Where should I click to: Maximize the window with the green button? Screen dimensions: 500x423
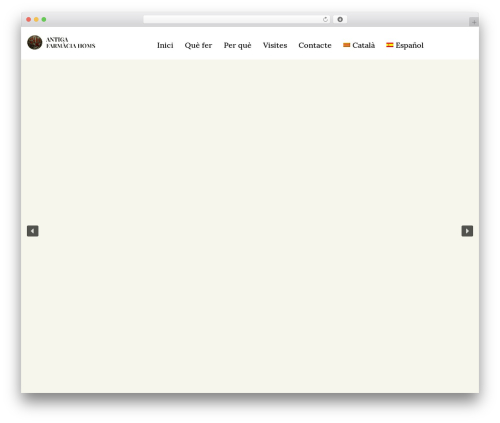click(44, 20)
